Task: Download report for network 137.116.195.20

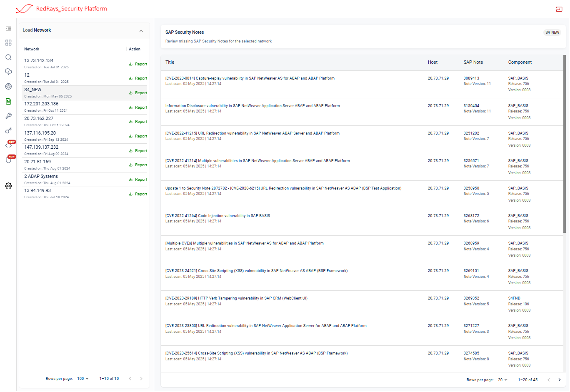Action: pos(138,136)
